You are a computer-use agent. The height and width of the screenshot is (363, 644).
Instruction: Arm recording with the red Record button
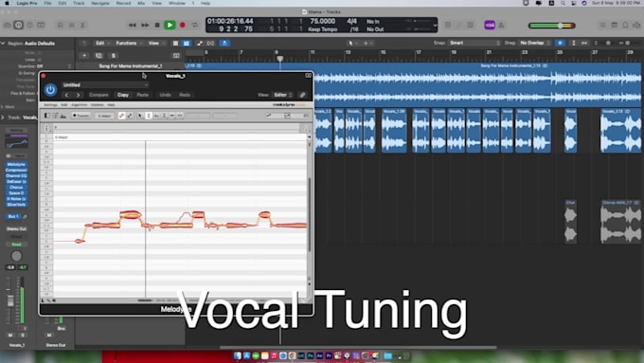183,25
